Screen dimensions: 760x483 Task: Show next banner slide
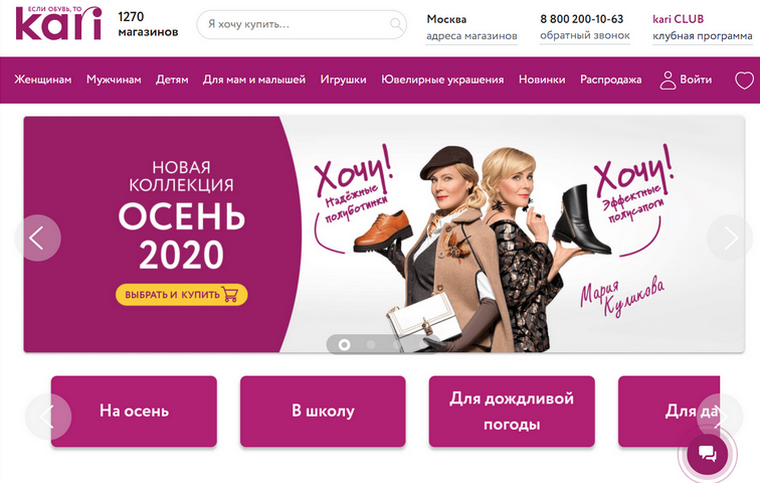tap(730, 238)
